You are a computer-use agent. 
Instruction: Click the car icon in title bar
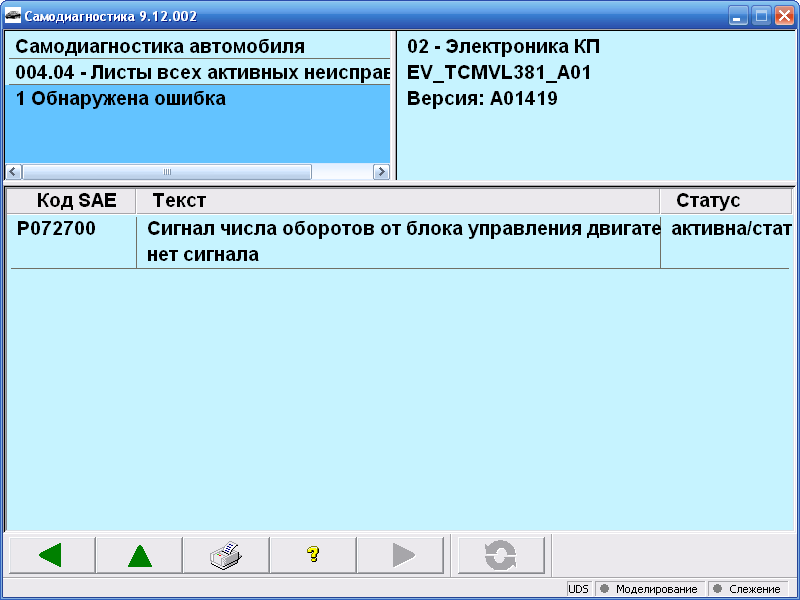(x=13, y=16)
